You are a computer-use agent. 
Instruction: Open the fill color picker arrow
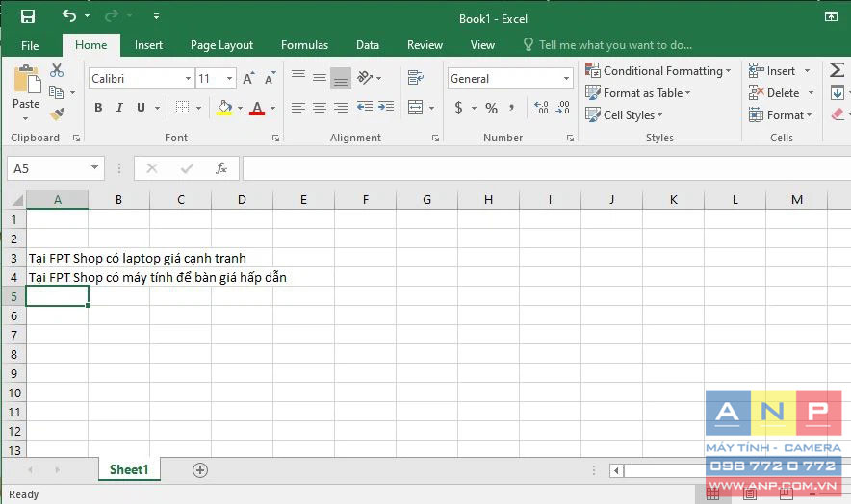pyautogui.click(x=240, y=108)
